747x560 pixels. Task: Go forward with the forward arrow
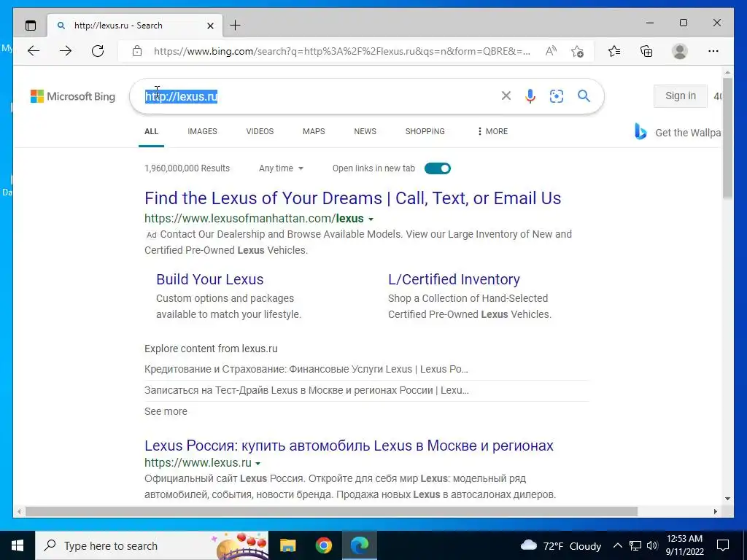click(x=66, y=51)
